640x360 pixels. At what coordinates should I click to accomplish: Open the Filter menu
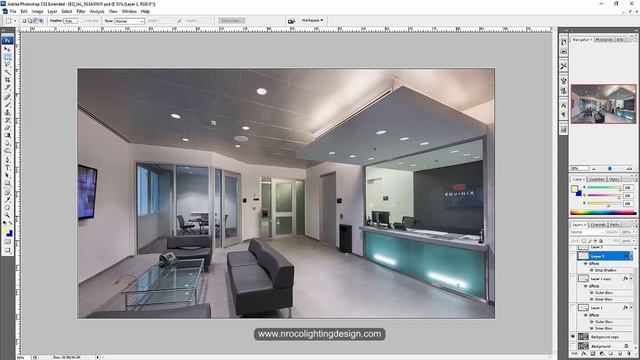point(81,11)
